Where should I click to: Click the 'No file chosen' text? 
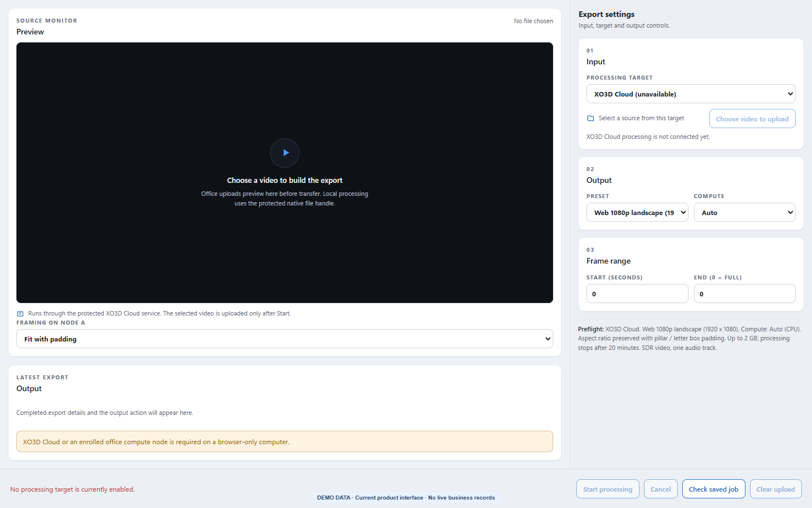point(533,21)
